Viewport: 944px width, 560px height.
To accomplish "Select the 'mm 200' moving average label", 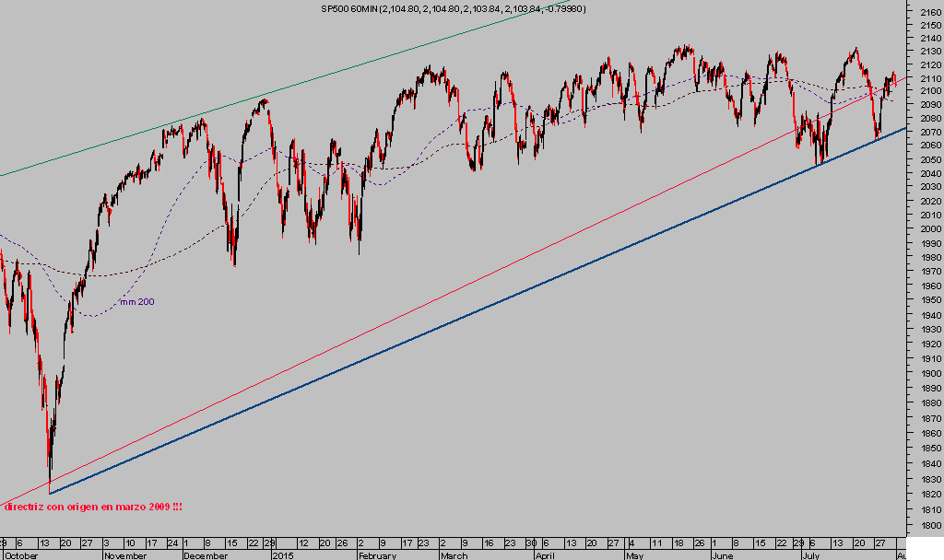I will [x=136, y=302].
